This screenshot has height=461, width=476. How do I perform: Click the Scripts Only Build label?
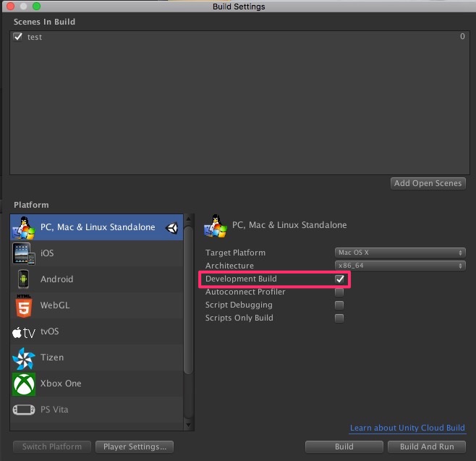tap(239, 318)
